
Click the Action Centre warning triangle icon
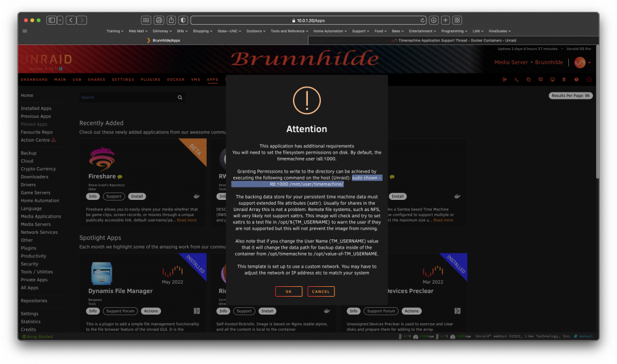tap(54, 140)
